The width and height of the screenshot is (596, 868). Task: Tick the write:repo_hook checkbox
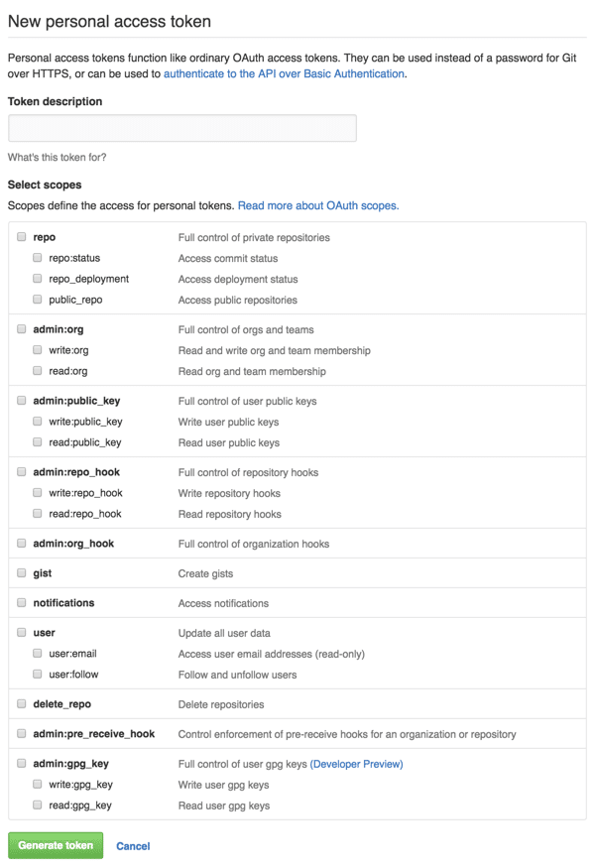pyautogui.click(x=37, y=492)
